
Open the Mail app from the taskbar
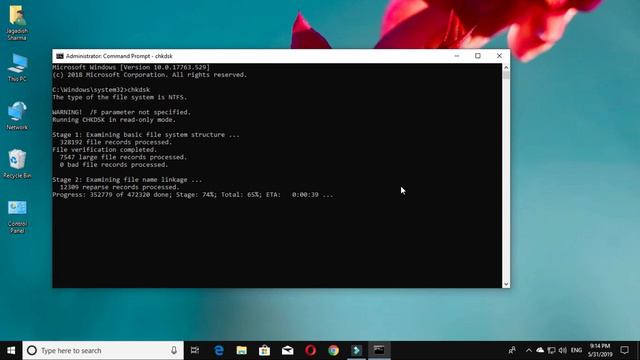click(x=287, y=351)
